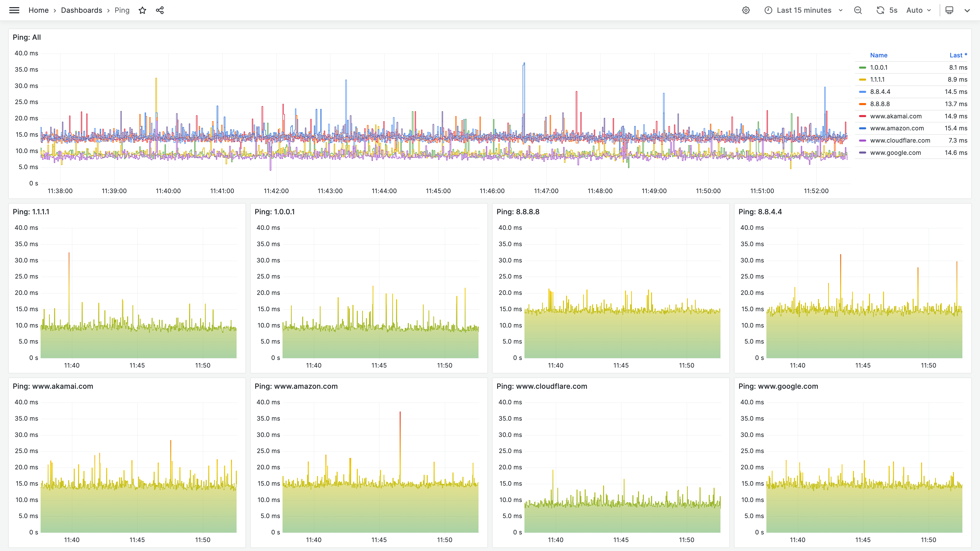Click the refresh dashboard icon

click(880, 10)
